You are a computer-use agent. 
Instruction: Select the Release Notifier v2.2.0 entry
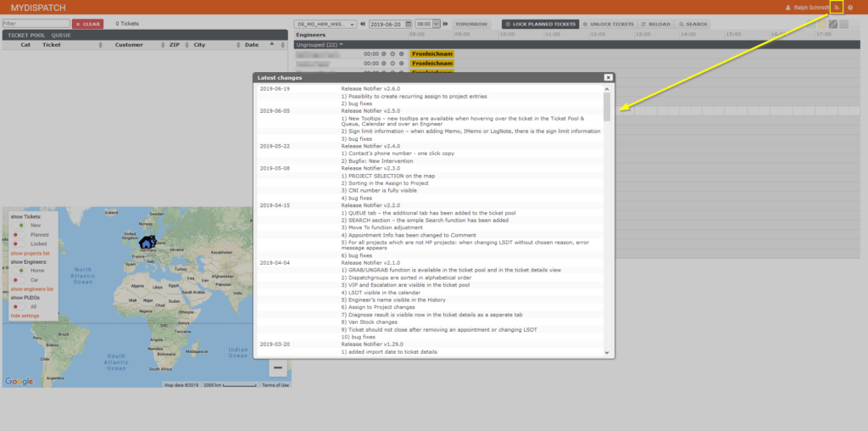coord(370,205)
